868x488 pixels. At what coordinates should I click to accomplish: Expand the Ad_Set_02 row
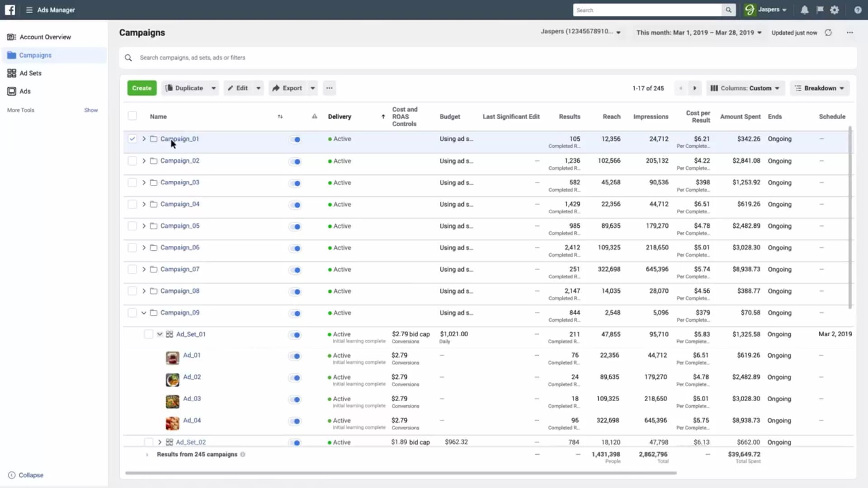[159, 442]
